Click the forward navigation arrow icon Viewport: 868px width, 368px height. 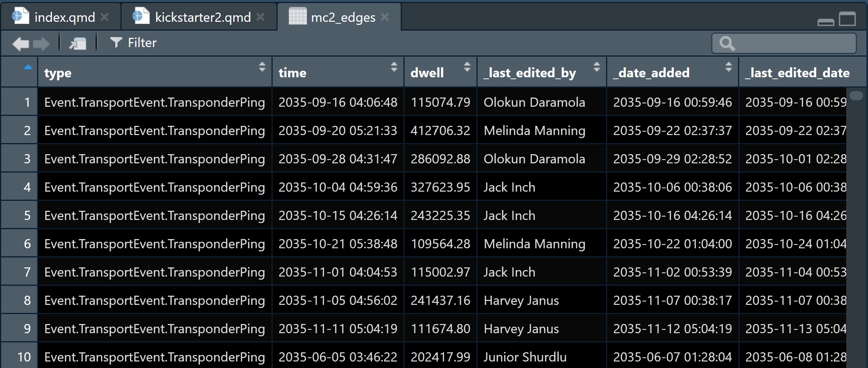tap(41, 44)
